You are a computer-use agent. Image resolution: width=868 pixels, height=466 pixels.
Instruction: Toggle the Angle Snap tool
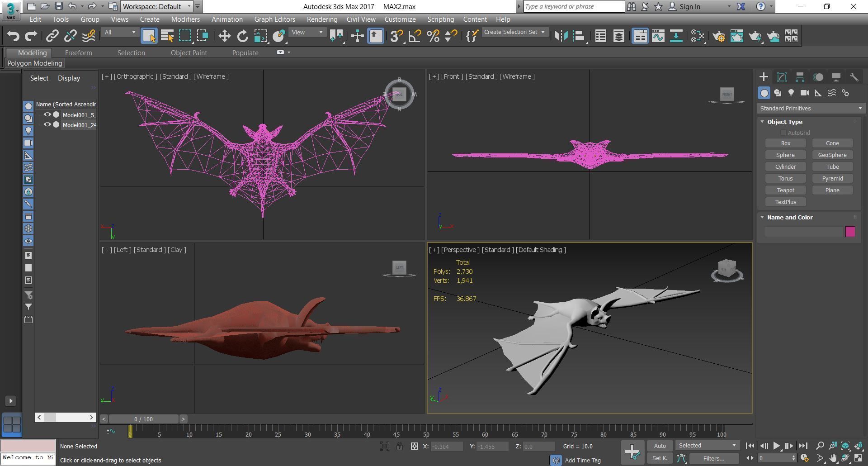[415, 36]
